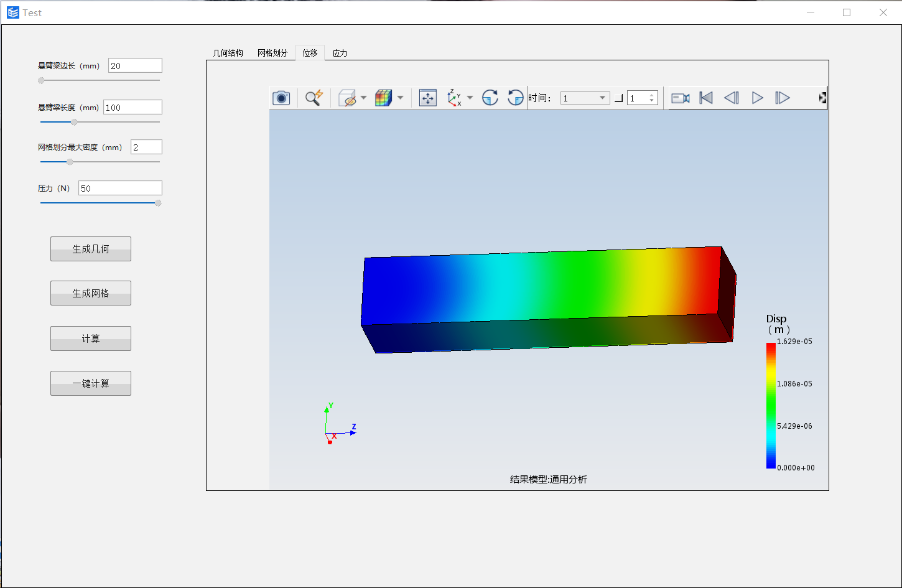This screenshot has width=902, height=588.
Task: Click the 悬臂梁长度 slider handle
Action: click(x=74, y=122)
